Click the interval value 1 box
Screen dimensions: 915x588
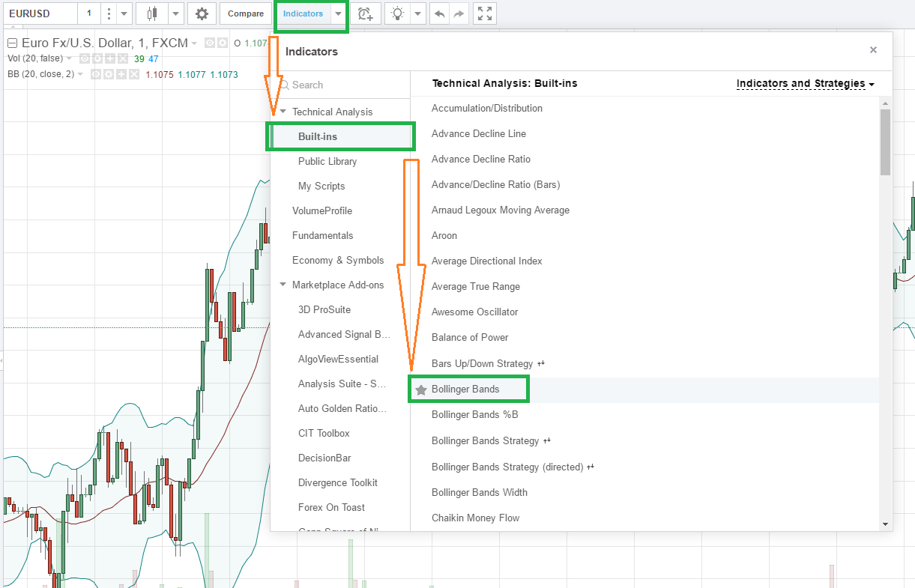click(88, 13)
